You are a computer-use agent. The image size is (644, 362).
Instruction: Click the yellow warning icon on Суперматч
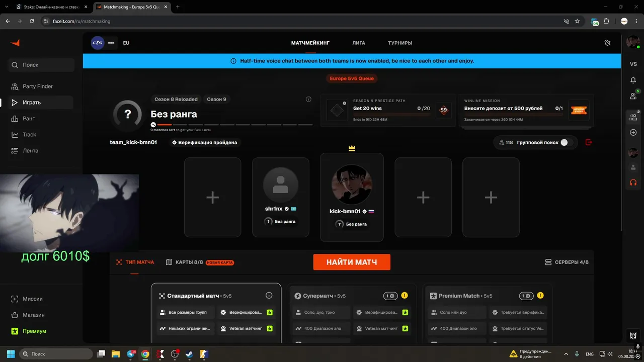point(405,296)
